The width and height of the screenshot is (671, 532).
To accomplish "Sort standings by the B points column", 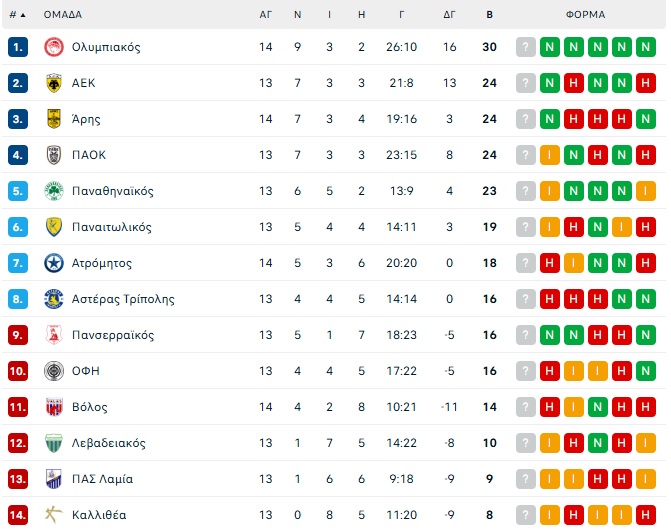I will [x=489, y=15].
